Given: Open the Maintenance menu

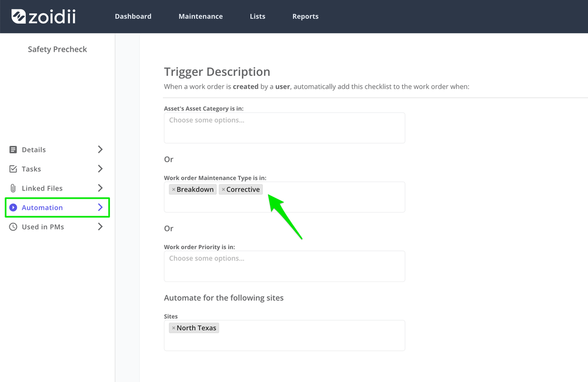Looking at the screenshot, I should (201, 16).
